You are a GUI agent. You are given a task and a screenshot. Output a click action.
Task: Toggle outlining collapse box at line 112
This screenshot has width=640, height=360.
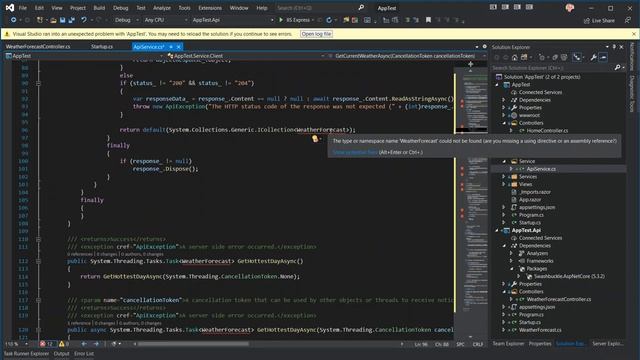[x=38, y=261]
